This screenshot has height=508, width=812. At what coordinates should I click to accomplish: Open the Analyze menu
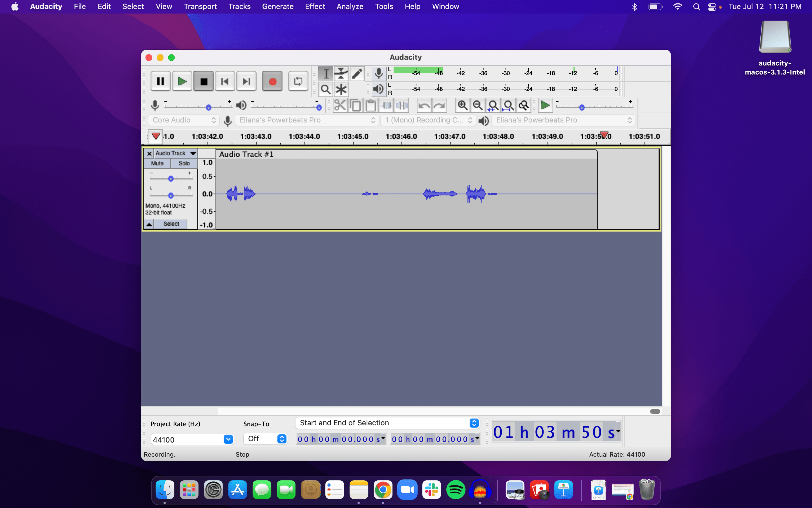click(350, 6)
